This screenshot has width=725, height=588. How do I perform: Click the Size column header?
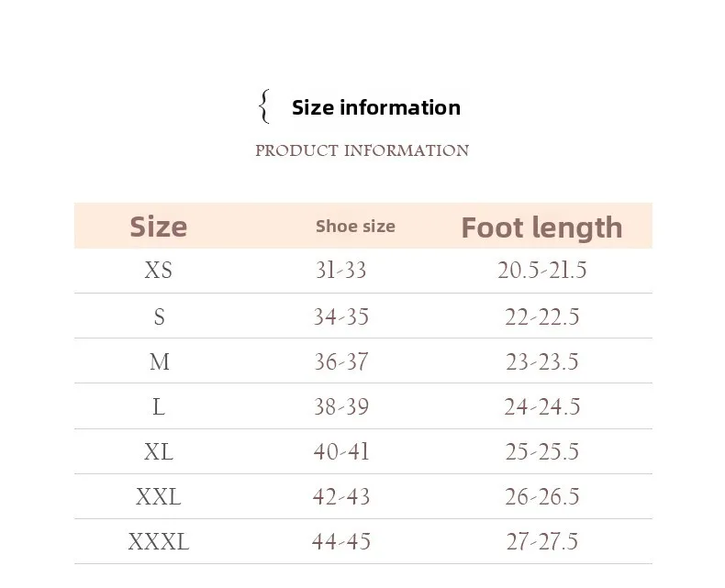click(159, 227)
